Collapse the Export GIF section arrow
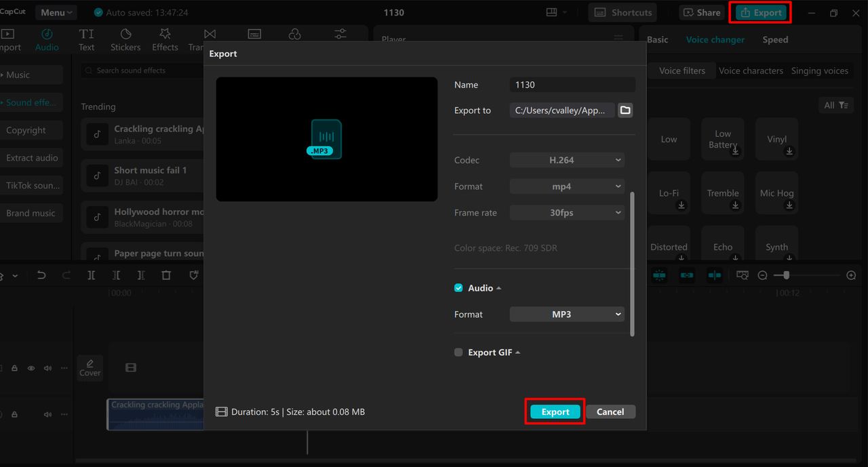Viewport: 868px width, 467px height. (x=517, y=352)
